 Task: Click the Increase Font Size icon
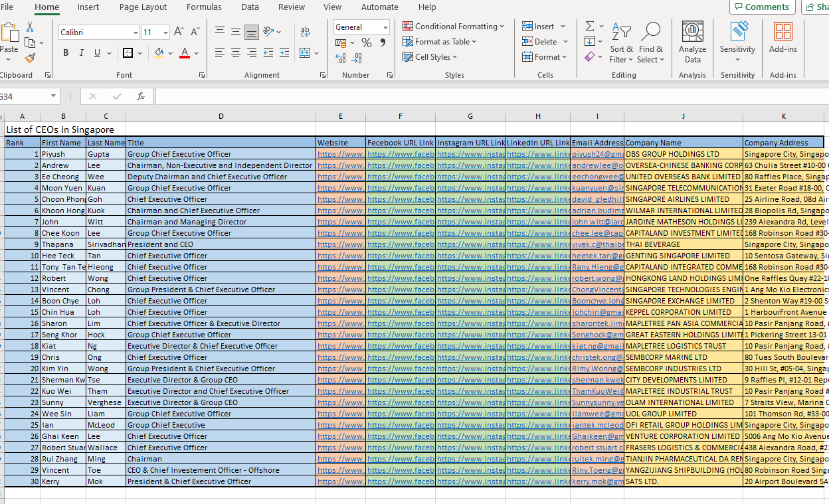179,32
